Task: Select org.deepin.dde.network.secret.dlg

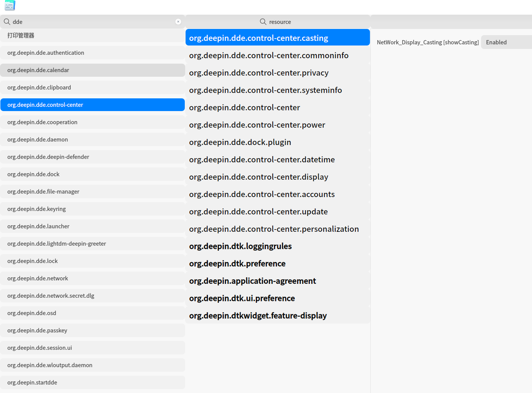Action: point(93,296)
